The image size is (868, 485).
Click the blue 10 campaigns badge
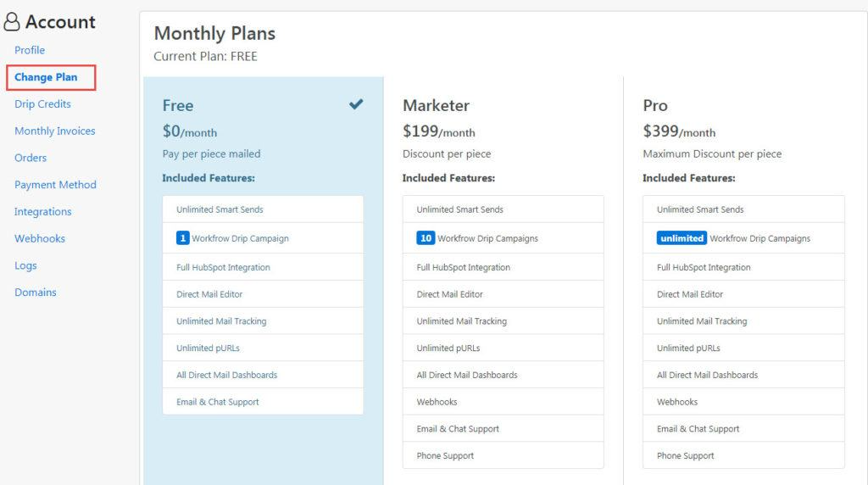click(x=426, y=238)
